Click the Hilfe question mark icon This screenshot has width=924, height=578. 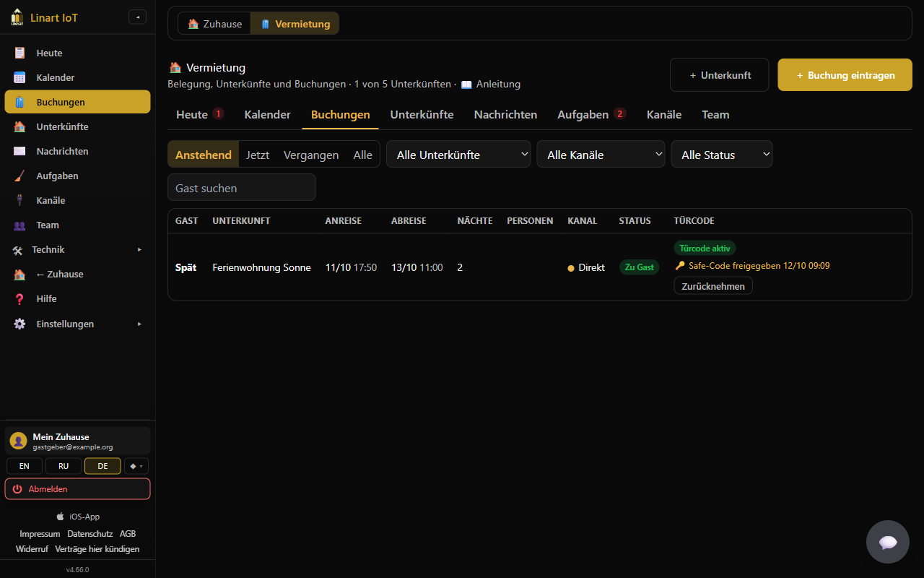(x=19, y=298)
